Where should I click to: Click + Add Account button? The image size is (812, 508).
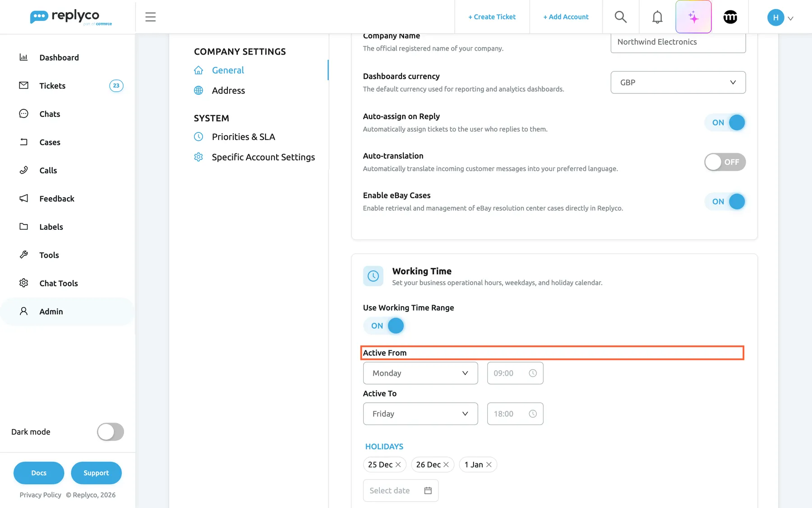pos(566,17)
